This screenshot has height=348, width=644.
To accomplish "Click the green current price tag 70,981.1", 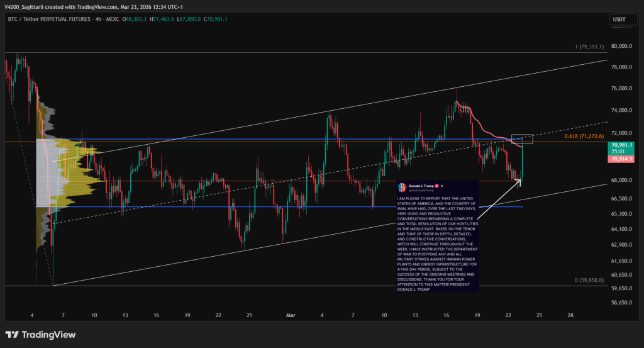I will [x=621, y=145].
